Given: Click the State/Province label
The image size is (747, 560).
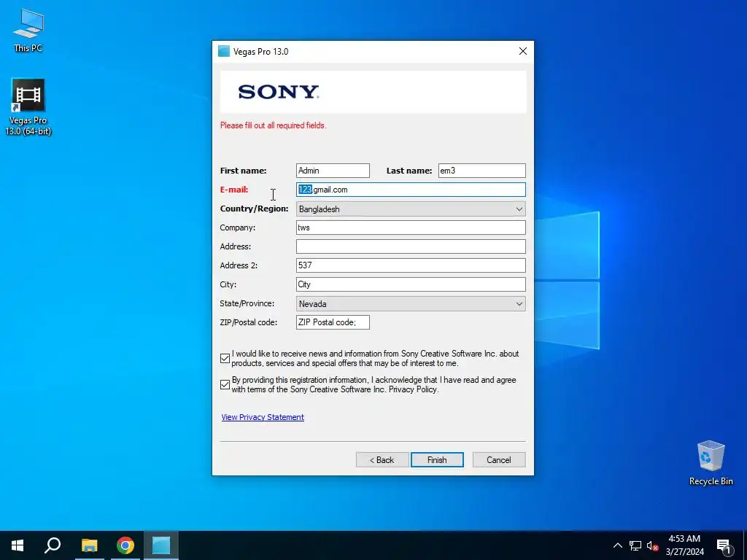Looking at the screenshot, I should tap(247, 303).
